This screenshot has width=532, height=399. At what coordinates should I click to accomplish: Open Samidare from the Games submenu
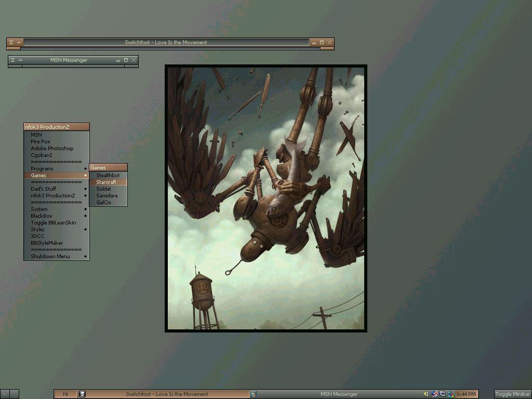108,195
